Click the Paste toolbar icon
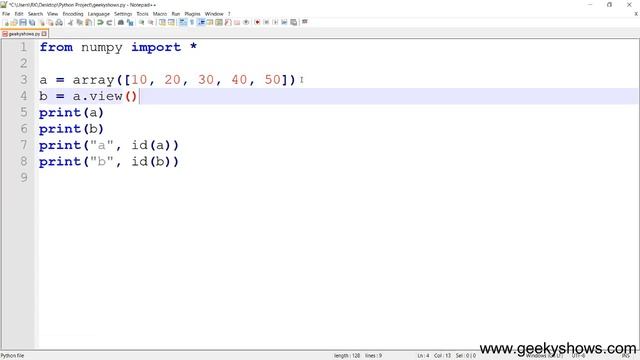Viewport: 640px width, 360px height. (88, 22)
